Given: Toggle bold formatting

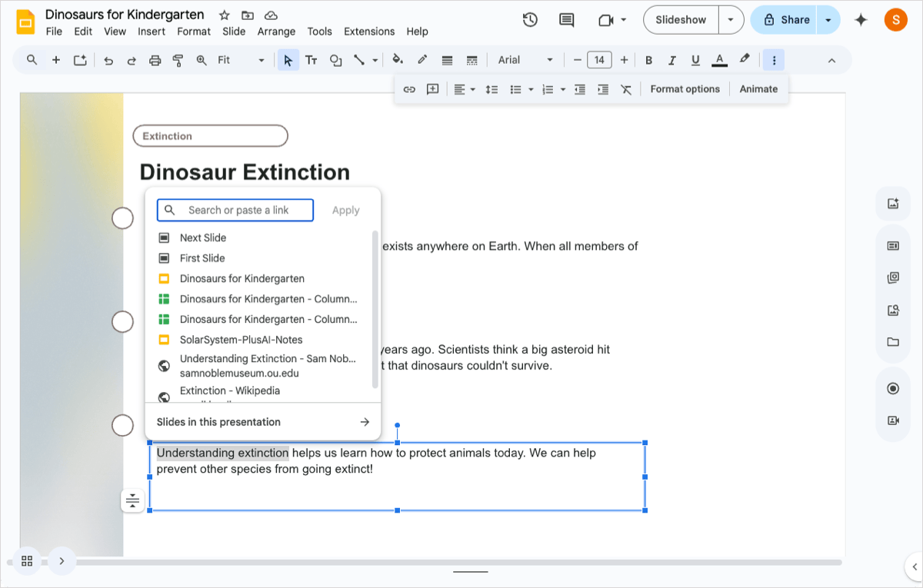Looking at the screenshot, I should (x=648, y=60).
